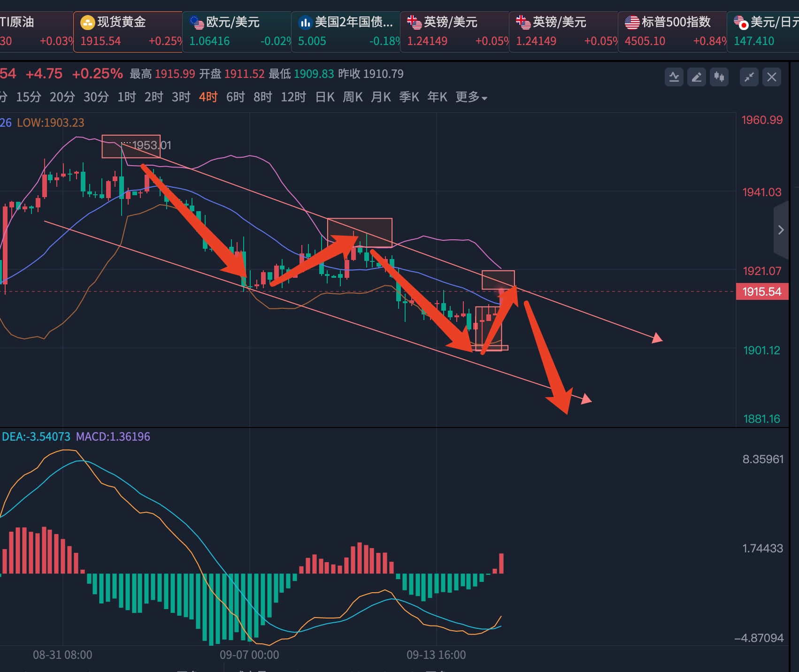Close the chart panel with X
This screenshot has width=799, height=672.
pos(772,77)
